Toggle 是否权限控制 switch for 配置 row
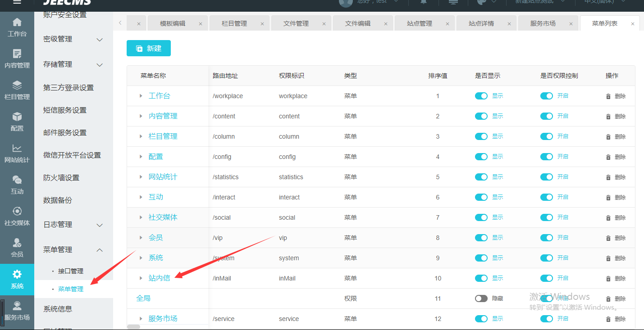644x330 pixels. pos(546,157)
